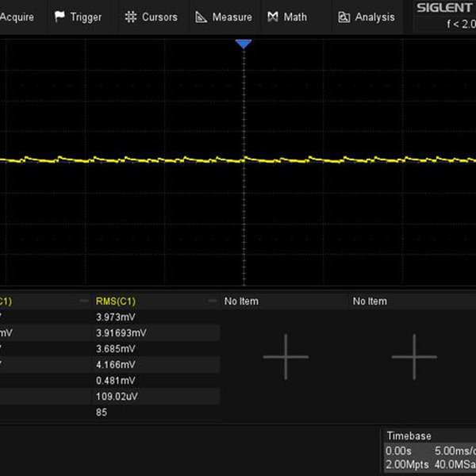Select the 3.91693mV mean value

pos(121,332)
